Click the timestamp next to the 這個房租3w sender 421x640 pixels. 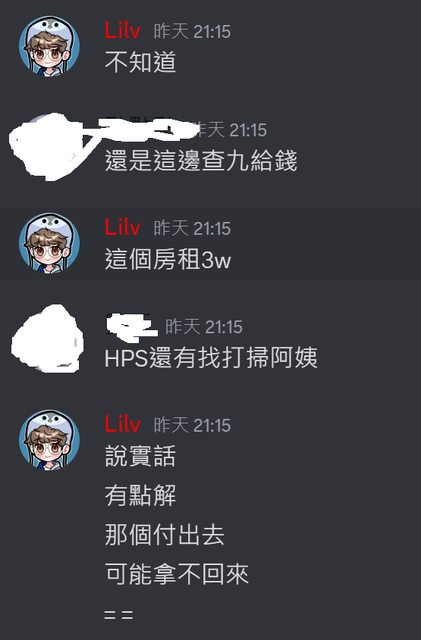pyautogui.click(x=192, y=228)
